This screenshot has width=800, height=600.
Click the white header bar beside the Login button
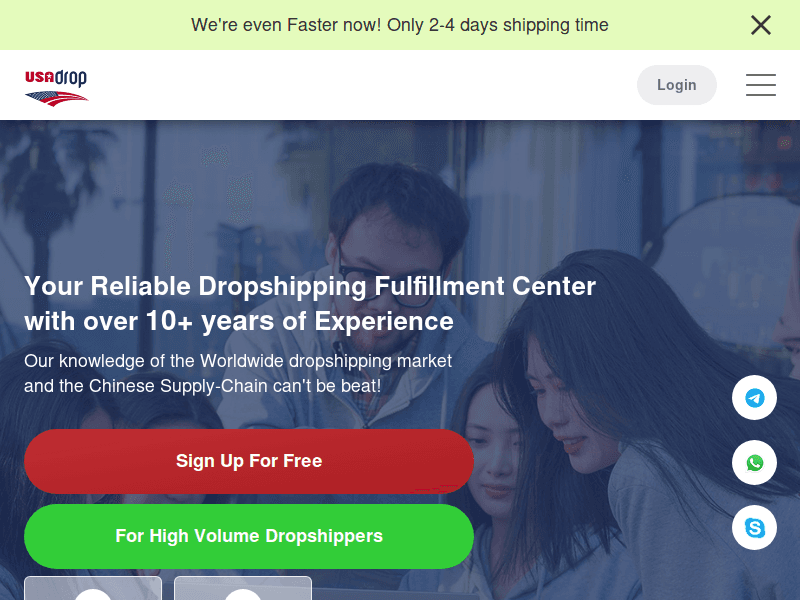pyautogui.click(x=357, y=85)
